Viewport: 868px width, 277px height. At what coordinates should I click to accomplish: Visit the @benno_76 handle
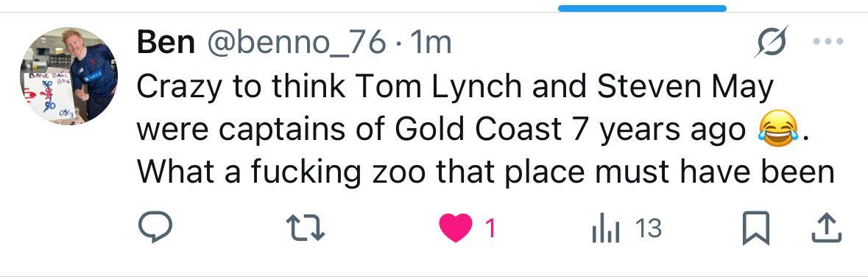[x=296, y=43]
